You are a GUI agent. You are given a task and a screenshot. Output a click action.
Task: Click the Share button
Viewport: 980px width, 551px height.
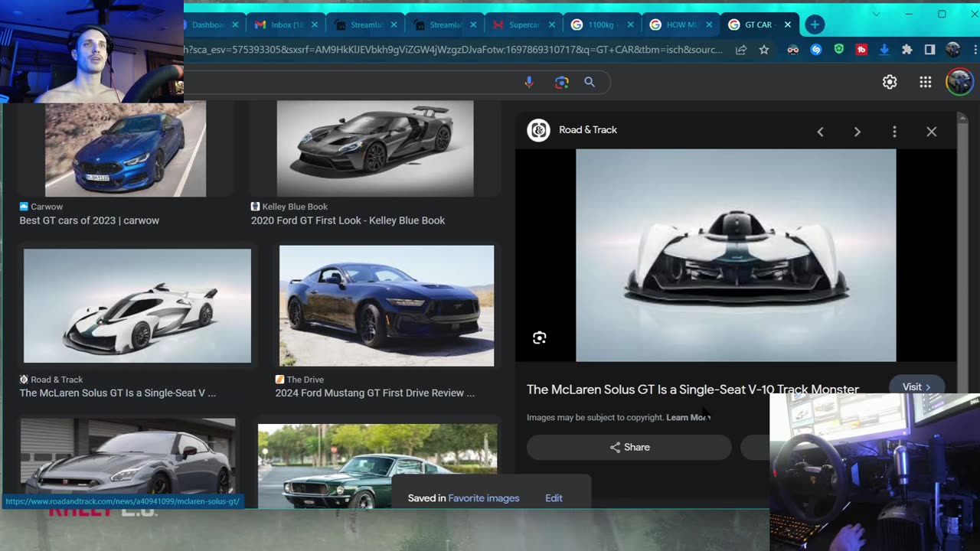(x=629, y=447)
